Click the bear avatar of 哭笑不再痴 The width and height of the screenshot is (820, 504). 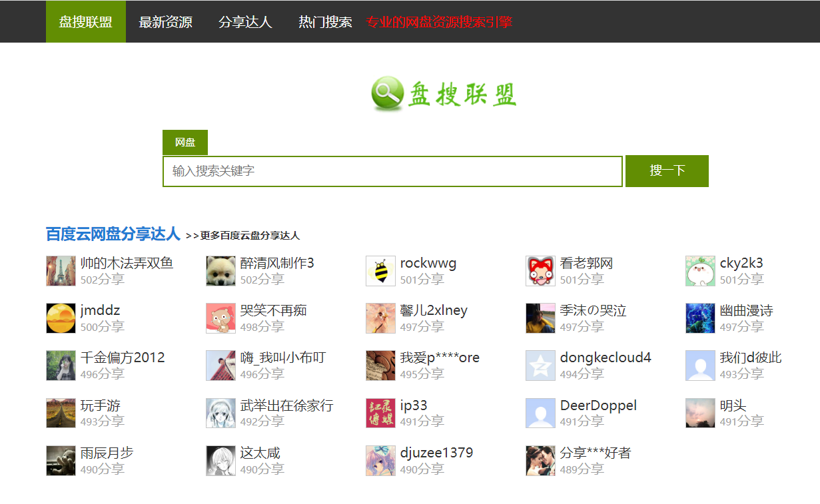220,318
